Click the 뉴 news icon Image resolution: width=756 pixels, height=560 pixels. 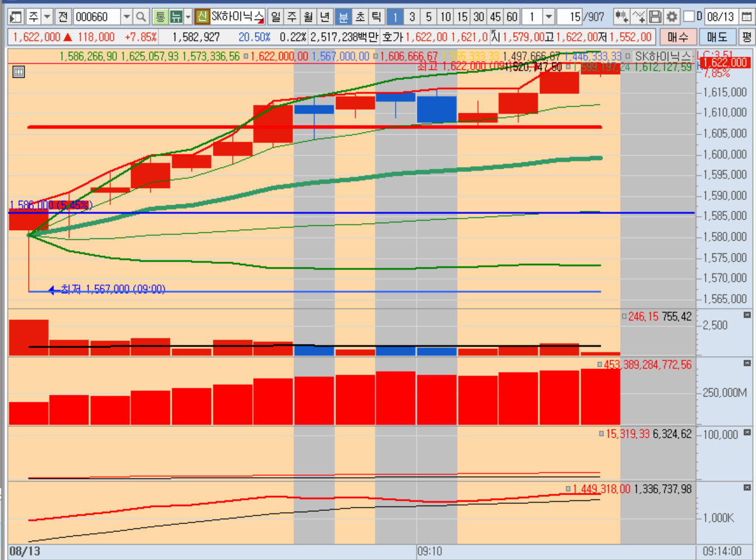[x=176, y=17]
